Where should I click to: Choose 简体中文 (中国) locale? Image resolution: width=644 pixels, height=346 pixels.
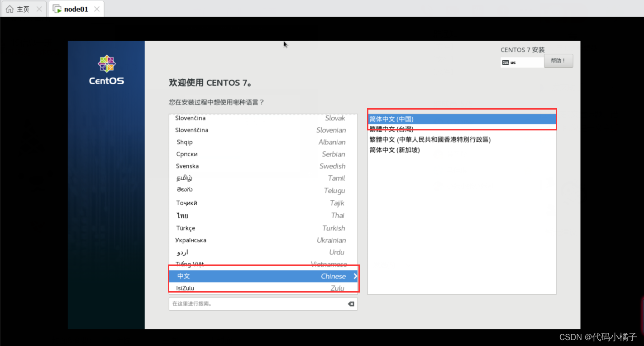pos(462,119)
